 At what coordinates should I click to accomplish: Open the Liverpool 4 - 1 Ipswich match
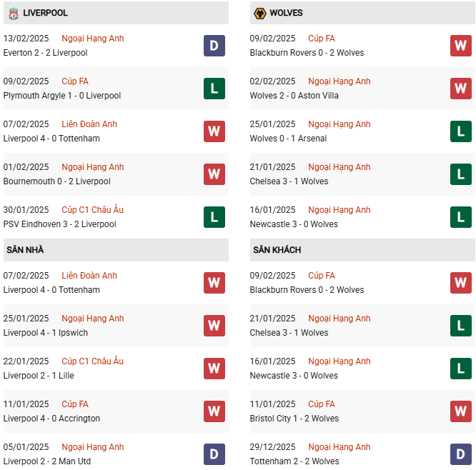(x=46, y=333)
